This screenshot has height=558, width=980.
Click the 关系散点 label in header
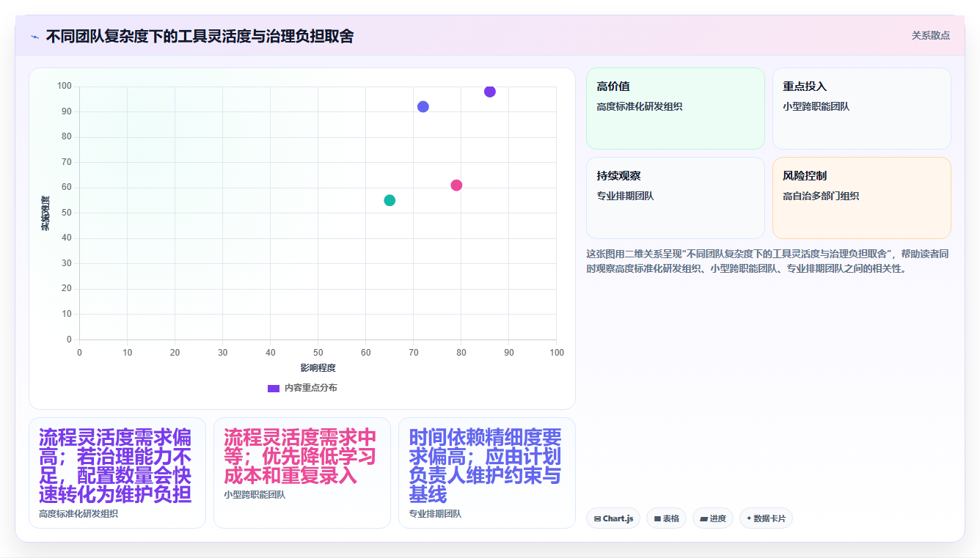930,35
